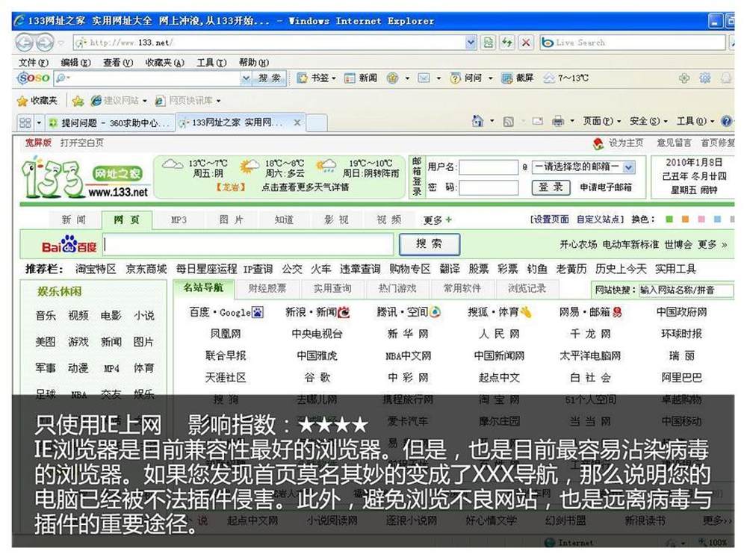The width and height of the screenshot is (747, 560).
Task: Click the Baidu logo
Action: click(x=69, y=244)
